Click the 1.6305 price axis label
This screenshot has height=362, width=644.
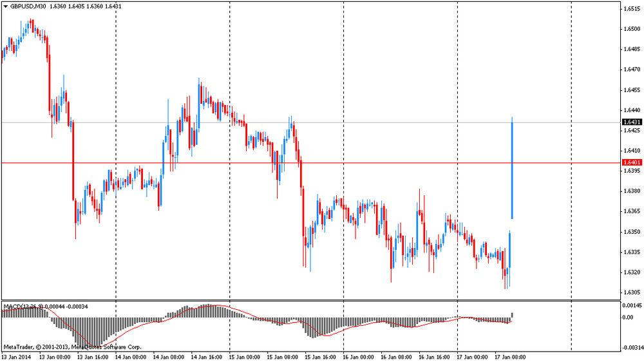pos(631,292)
